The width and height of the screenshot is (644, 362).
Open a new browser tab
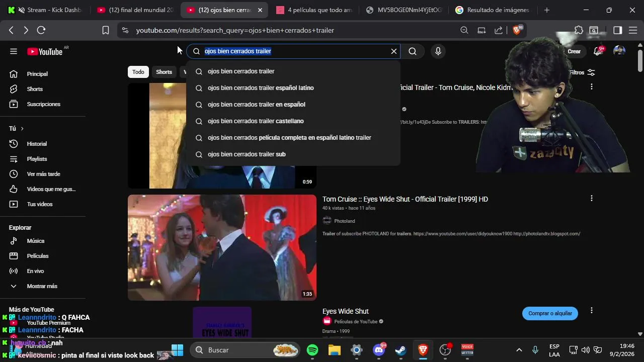click(x=547, y=10)
